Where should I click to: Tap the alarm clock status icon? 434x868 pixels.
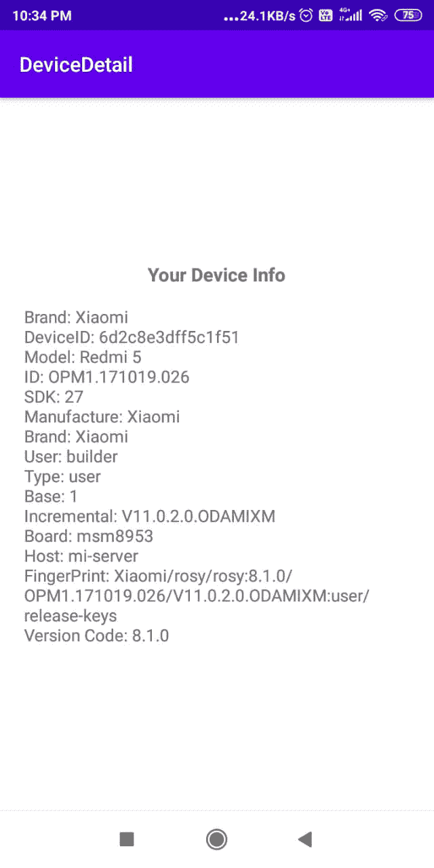[x=306, y=16]
